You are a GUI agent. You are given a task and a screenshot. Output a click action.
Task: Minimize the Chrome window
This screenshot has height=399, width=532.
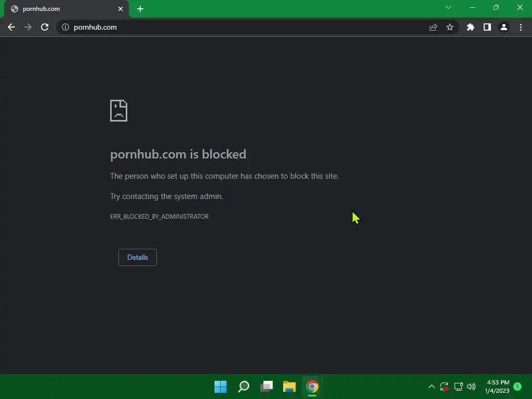pos(472,7)
